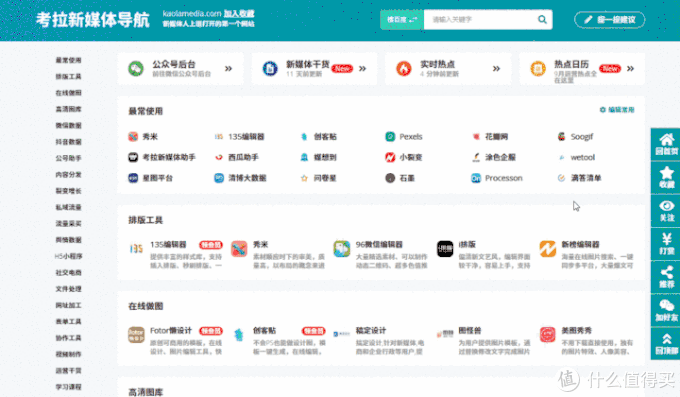Select 最常使用 in left sidebar

[69, 60]
